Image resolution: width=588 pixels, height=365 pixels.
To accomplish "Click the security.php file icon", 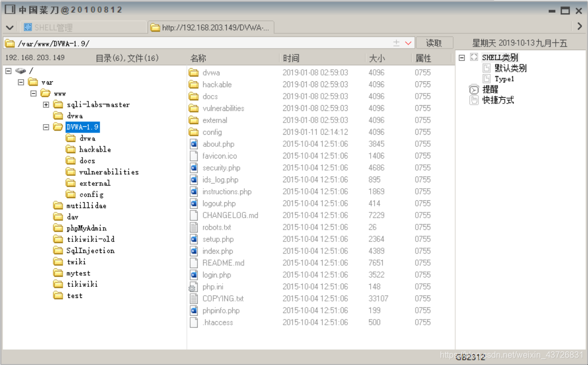I will (194, 168).
